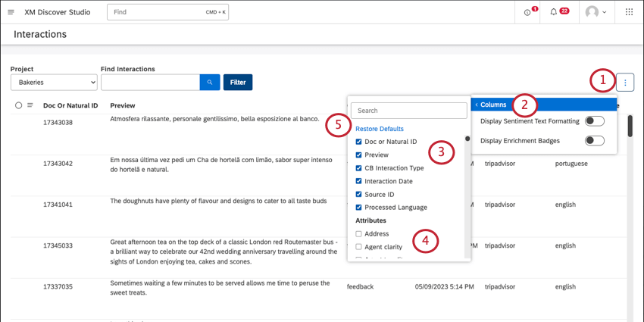Expand the user avatar account dropdown
644x322 pixels.
[596, 12]
